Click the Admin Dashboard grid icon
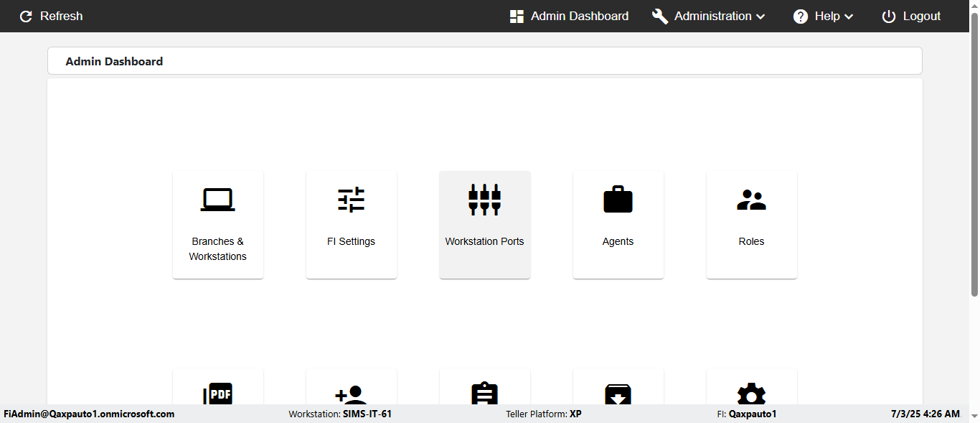The height and width of the screenshot is (423, 980). 517,17
